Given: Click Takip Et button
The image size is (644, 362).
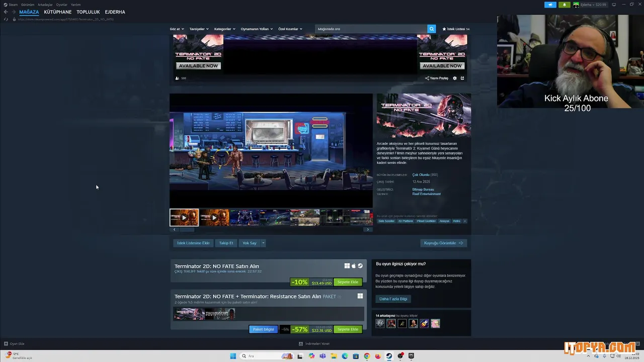Looking at the screenshot, I should click(x=226, y=243).
